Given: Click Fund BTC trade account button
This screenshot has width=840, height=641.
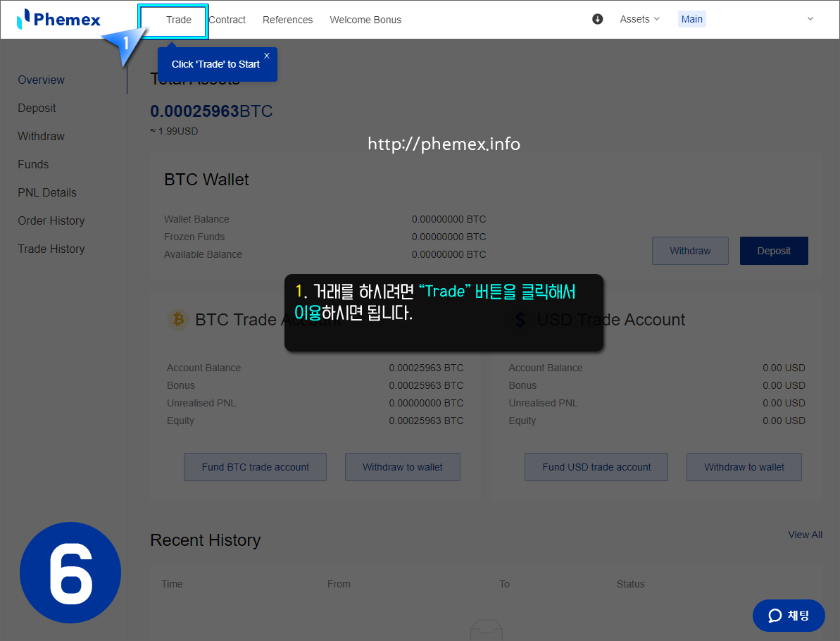Looking at the screenshot, I should point(255,467).
